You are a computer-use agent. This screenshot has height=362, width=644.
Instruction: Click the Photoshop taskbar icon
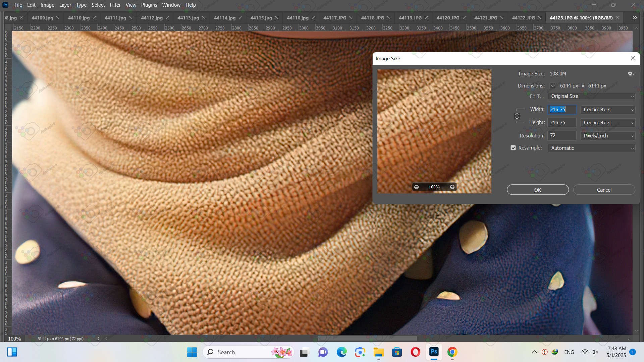click(x=434, y=352)
